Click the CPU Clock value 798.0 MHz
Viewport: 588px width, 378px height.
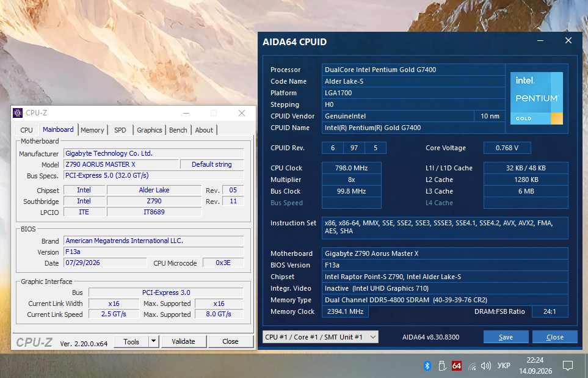point(351,168)
